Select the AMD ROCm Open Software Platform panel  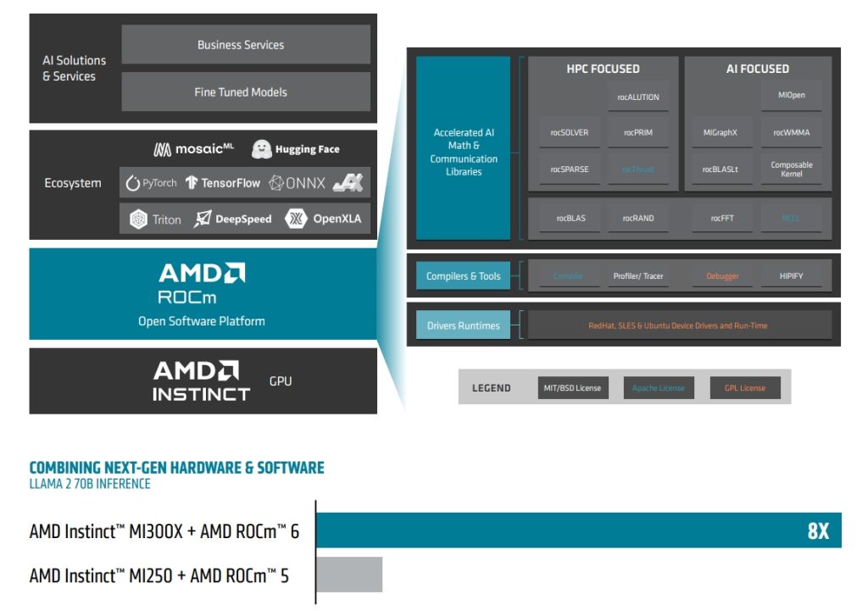(x=203, y=294)
